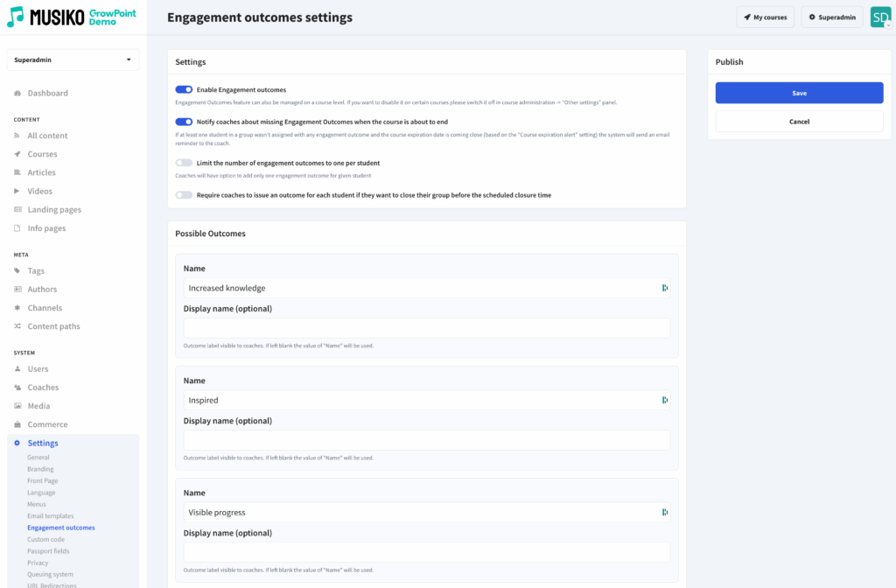Open Email templates settings submenu
The width and height of the screenshot is (896, 588).
(50, 516)
